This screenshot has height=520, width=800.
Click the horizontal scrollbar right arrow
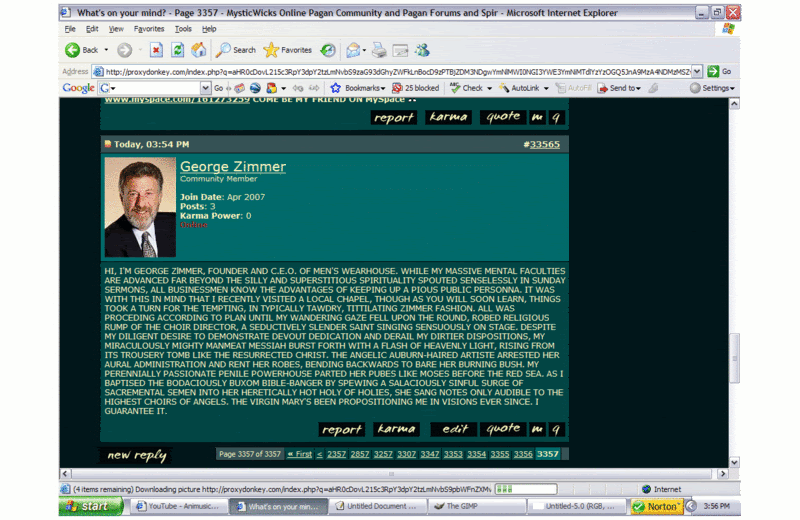(722, 474)
